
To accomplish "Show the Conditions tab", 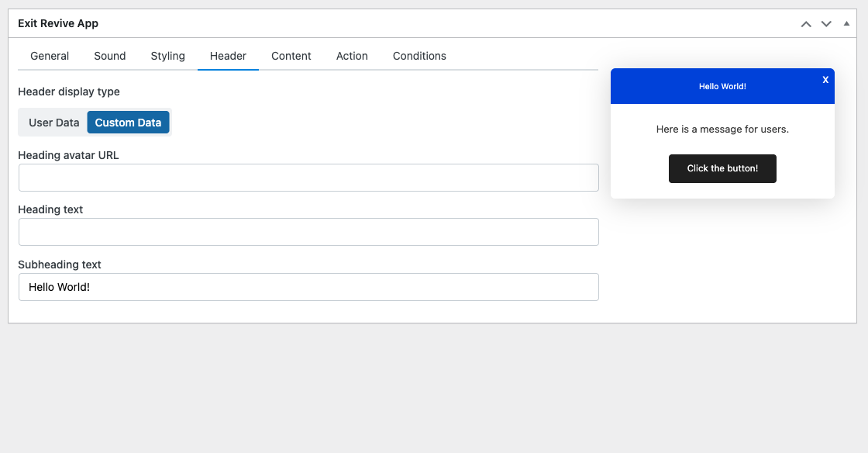I will pos(419,56).
